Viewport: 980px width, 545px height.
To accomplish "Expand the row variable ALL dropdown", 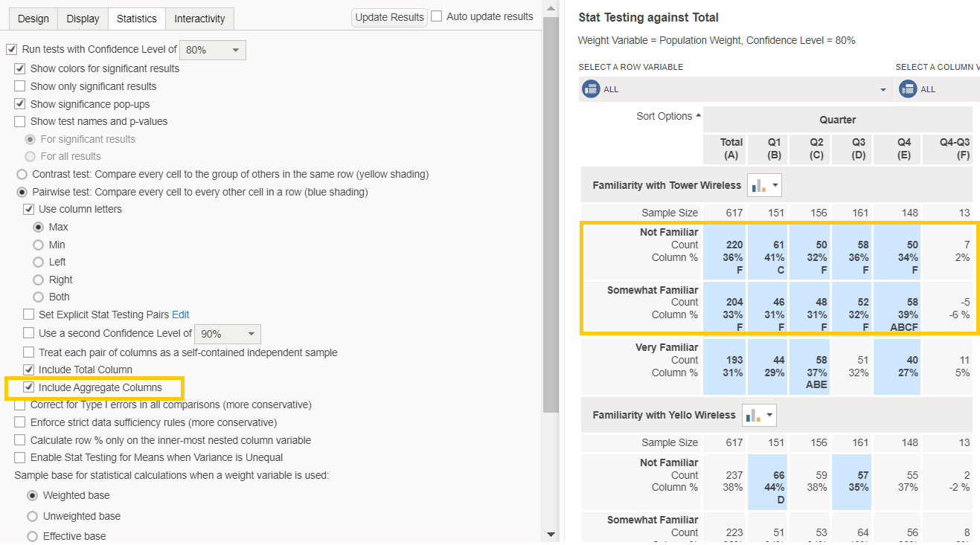I will 883,90.
